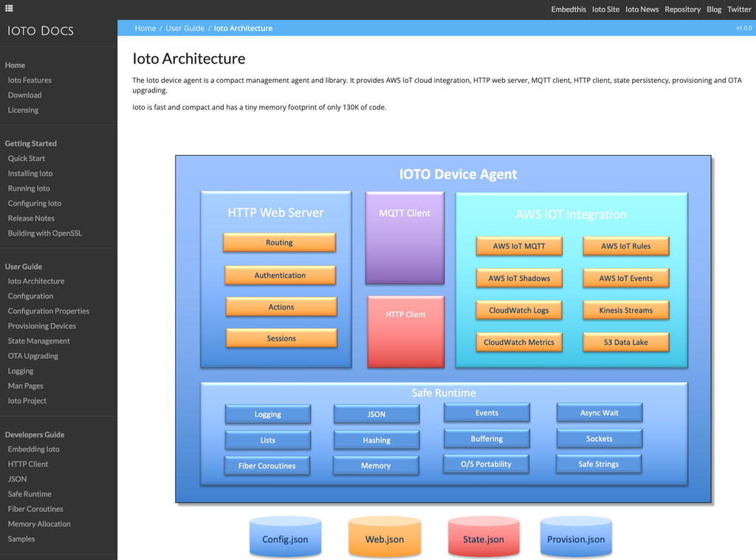
Task: Open the Twitter top link
Action: point(739,9)
